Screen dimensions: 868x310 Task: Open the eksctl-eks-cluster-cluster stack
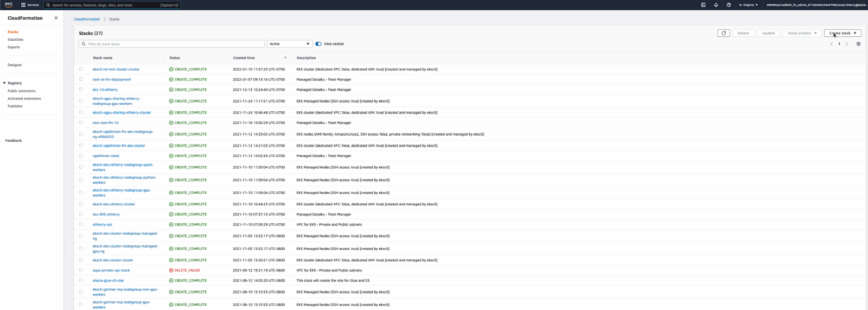113,260
